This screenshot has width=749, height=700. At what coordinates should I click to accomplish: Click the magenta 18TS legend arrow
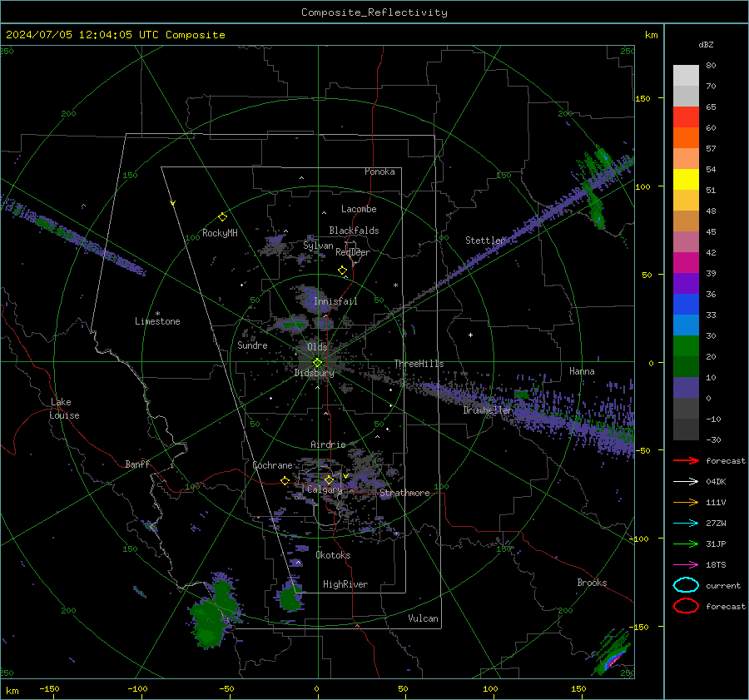point(686,565)
